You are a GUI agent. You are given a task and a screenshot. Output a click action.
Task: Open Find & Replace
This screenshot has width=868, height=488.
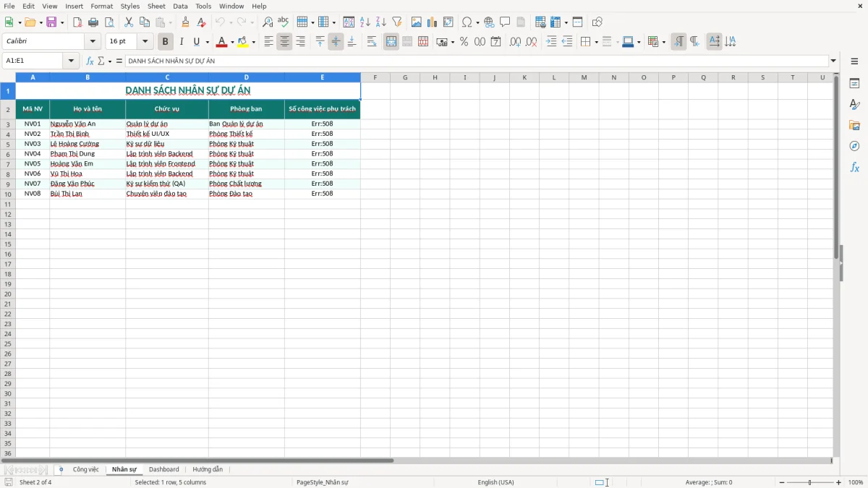pos(268,22)
